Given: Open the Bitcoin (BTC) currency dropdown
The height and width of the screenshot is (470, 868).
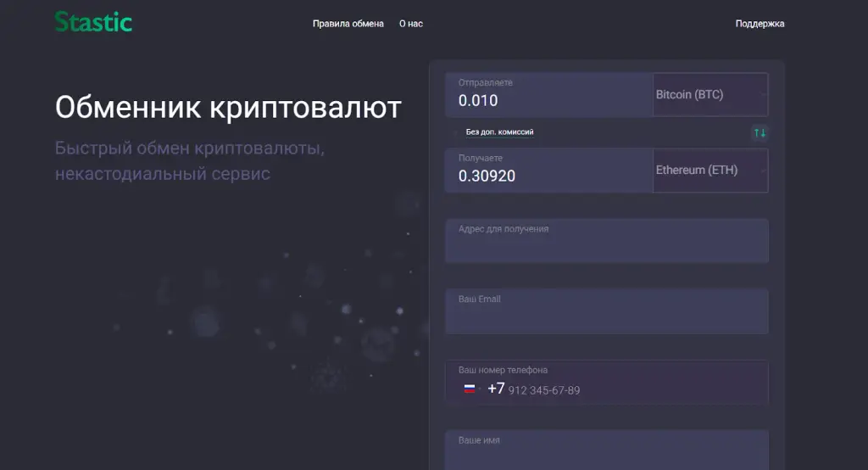Looking at the screenshot, I should pos(710,95).
